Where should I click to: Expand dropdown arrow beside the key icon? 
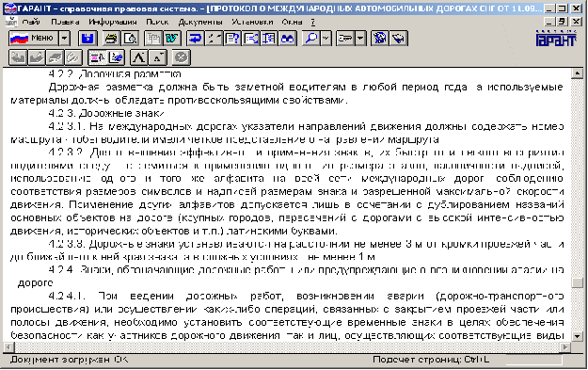360,38
